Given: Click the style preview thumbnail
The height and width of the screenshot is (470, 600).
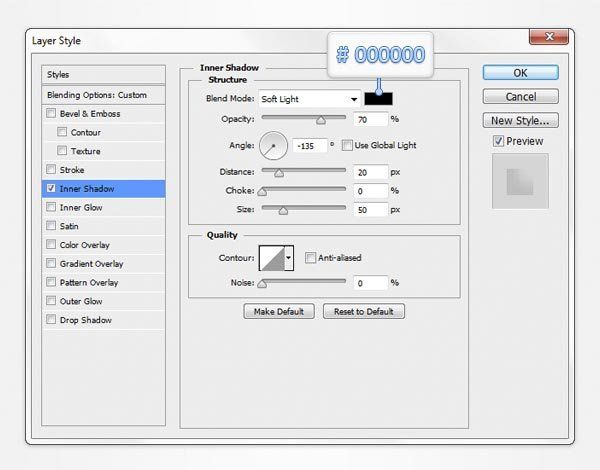Looking at the screenshot, I should 520,181.
